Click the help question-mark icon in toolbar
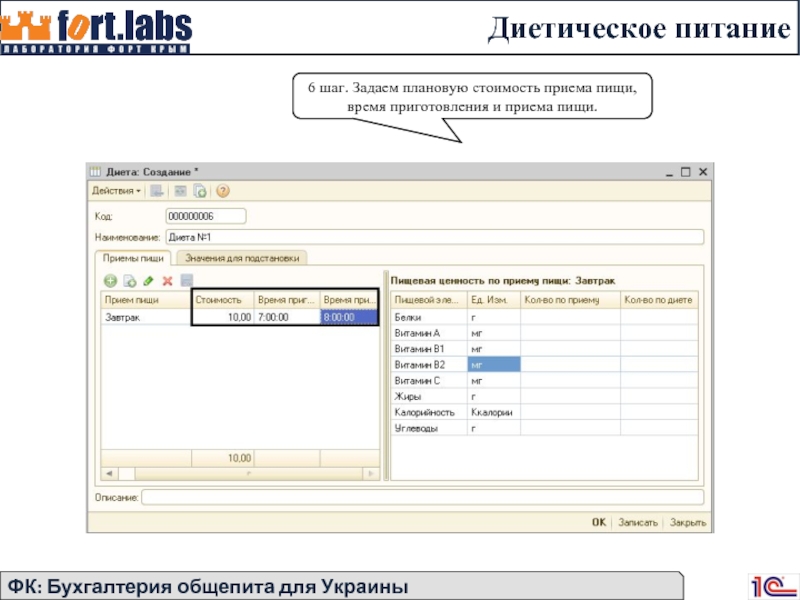 tap(222, 191)
